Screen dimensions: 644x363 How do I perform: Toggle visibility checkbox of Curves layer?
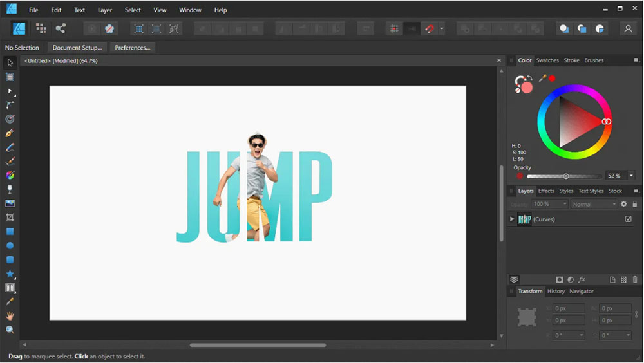[628, 219]
